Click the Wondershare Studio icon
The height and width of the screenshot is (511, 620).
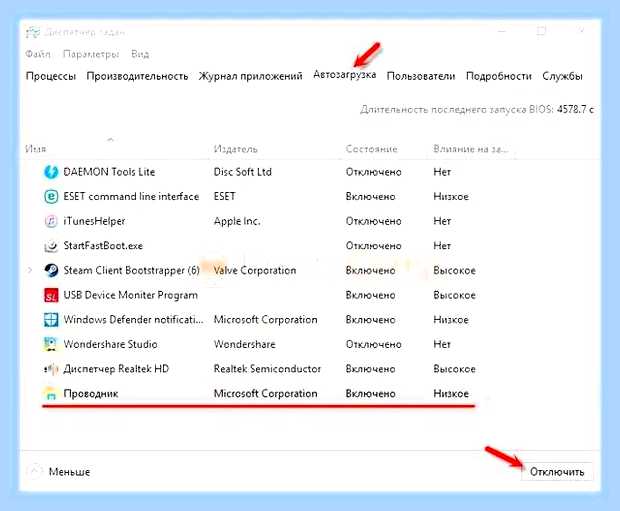[x=51, y=344]
